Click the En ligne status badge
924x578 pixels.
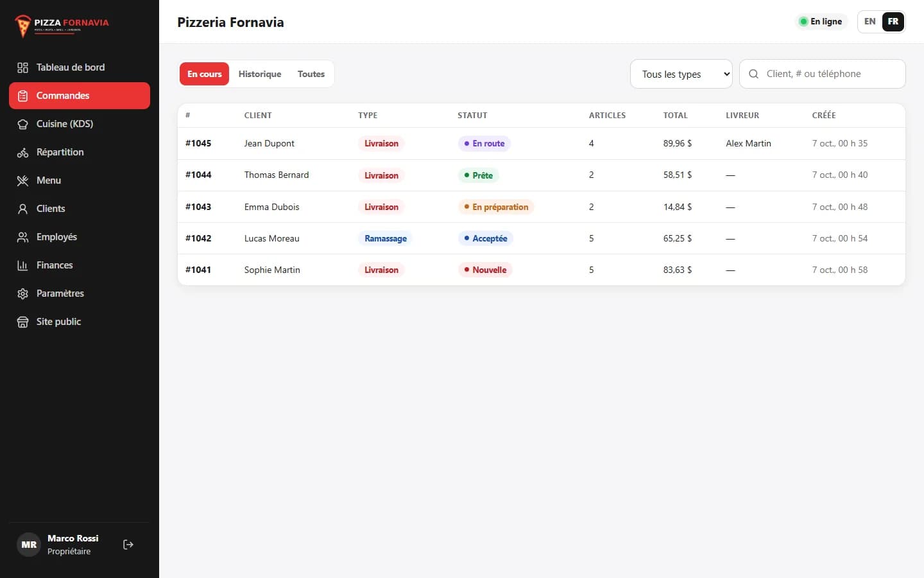tap(821, 21)
